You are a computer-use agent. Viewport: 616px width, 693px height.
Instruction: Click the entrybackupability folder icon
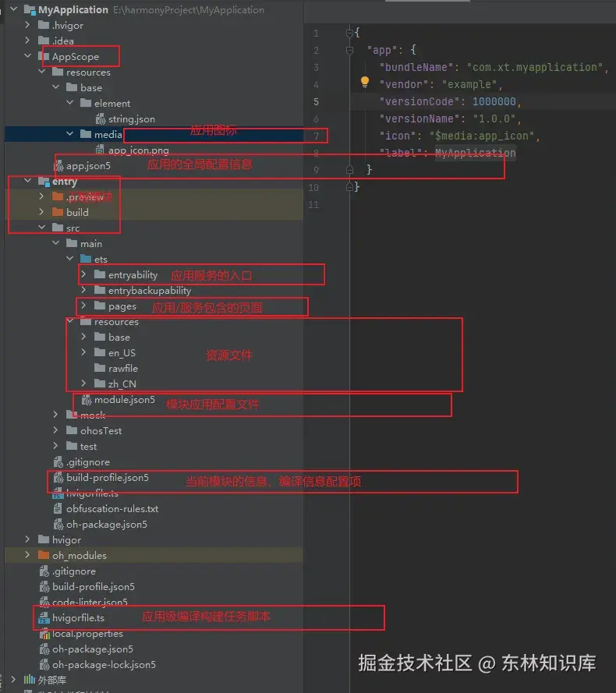tap(100, 290)
